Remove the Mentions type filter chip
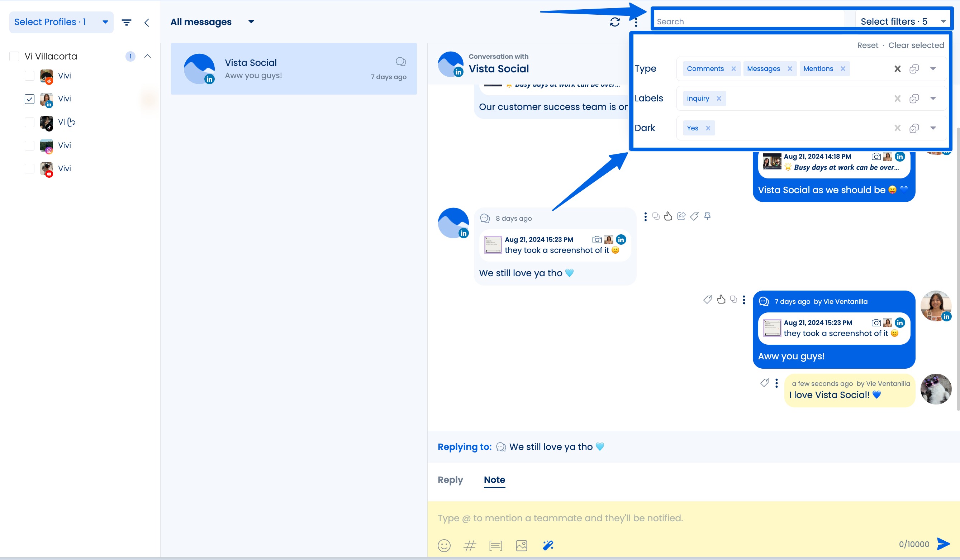The height and width of the screenshot is (560, 960). tap(843, 69)
